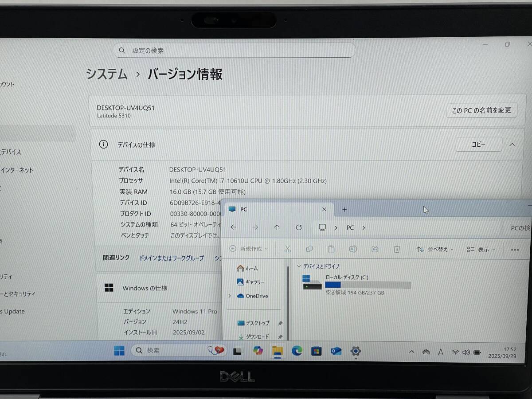Image resolution: width=532 pixels, height=399 pixels.
Task: Collapse the デバイスの仕様 section chevron
Action: click(511, 145)
